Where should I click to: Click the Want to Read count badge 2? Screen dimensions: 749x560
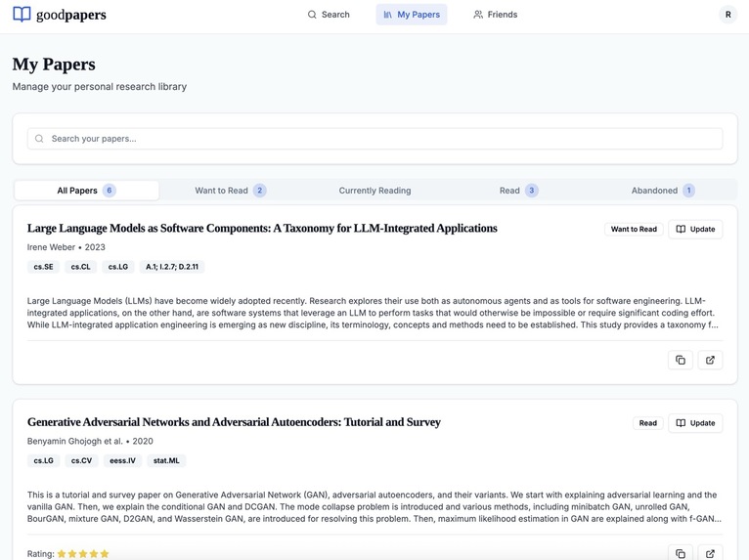260,191
